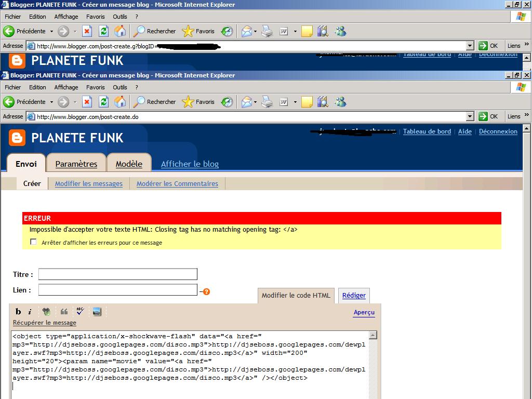Click the Précédente back arrow in the front window

coord(9,102)
